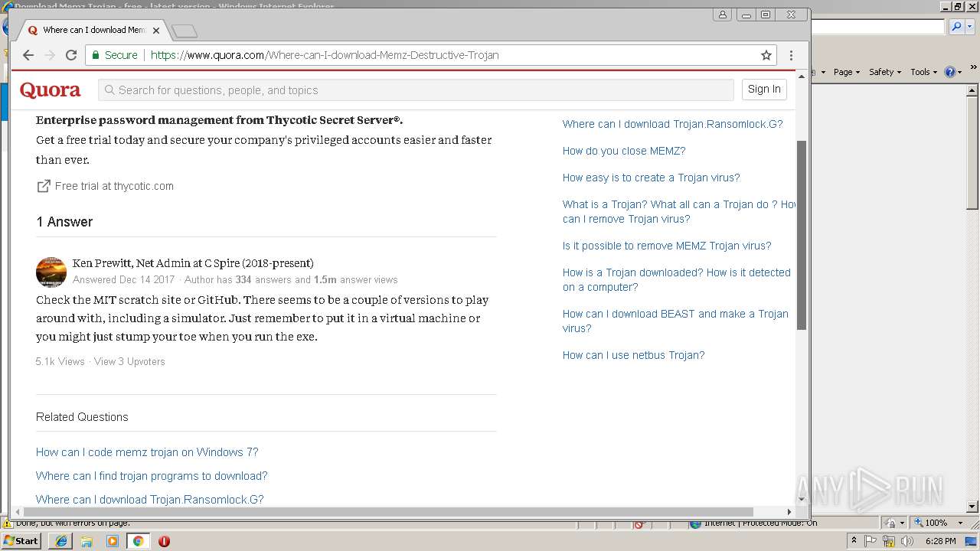The image size is (980, 551).
Task: Select the Chrome taskbar button
Action: click(x=138, y=541)
